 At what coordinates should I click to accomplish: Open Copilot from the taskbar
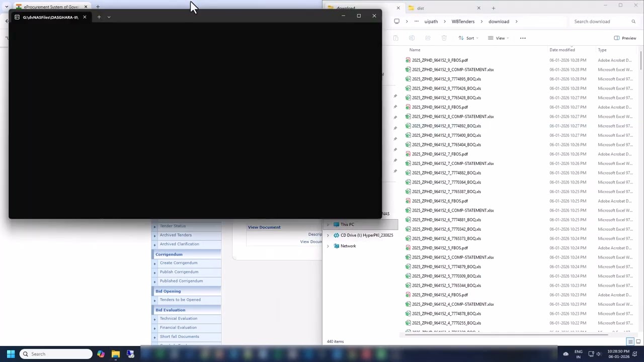coord(101,354)
